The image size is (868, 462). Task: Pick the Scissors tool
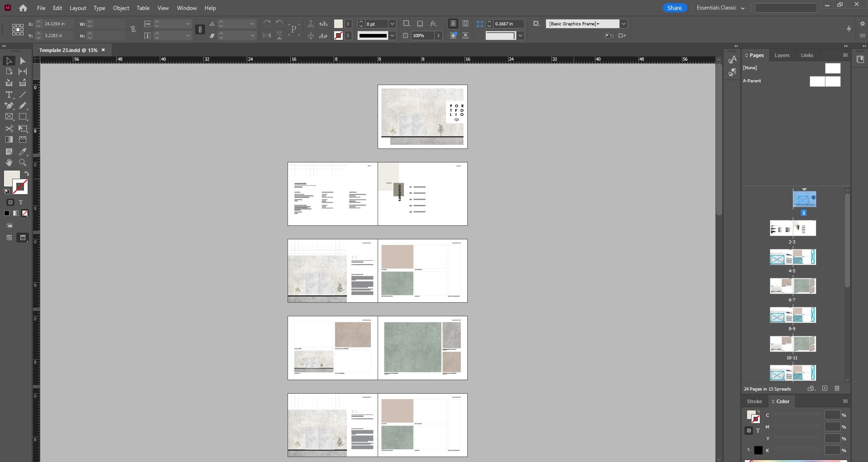click(9, 129)
